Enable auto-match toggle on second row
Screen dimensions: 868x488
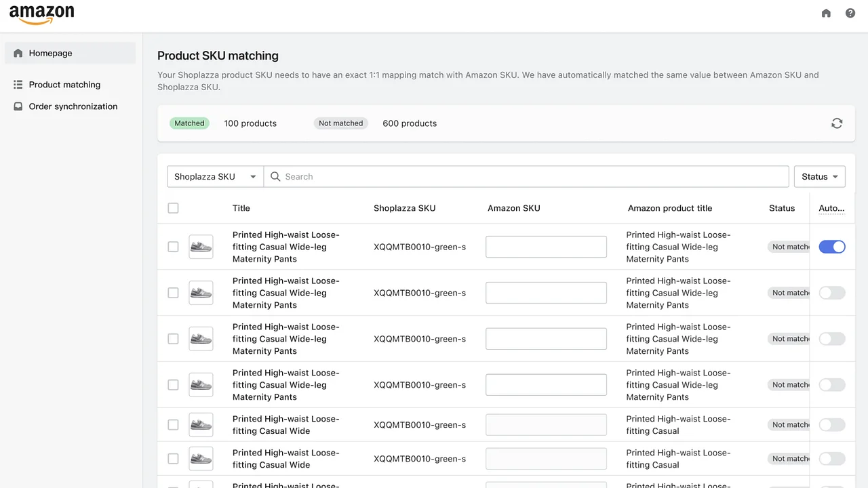tap(832, 293)
